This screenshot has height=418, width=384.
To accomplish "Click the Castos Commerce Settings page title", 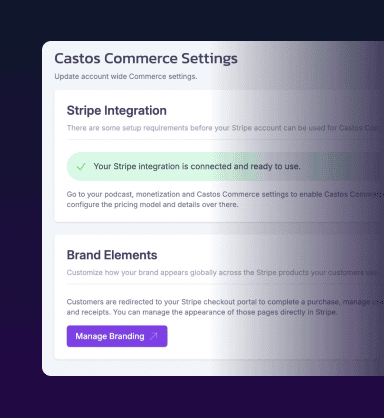I will pos(146,58).
